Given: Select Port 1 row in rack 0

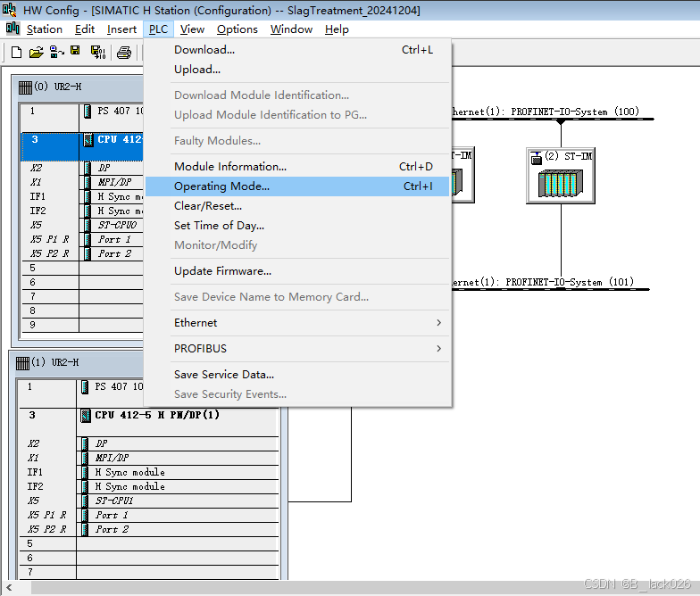Looking at the screenshot, I should pos(82,239).
